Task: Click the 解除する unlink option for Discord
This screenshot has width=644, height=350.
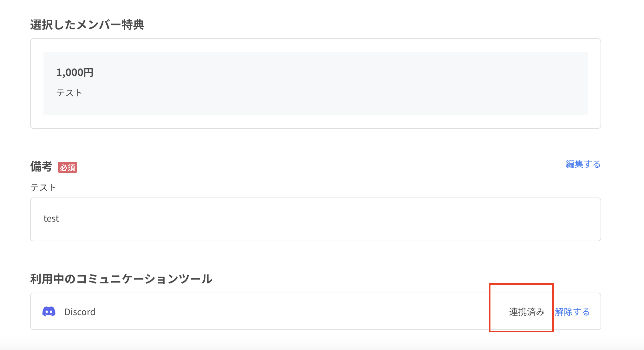Action: click(x=572, y=312)
